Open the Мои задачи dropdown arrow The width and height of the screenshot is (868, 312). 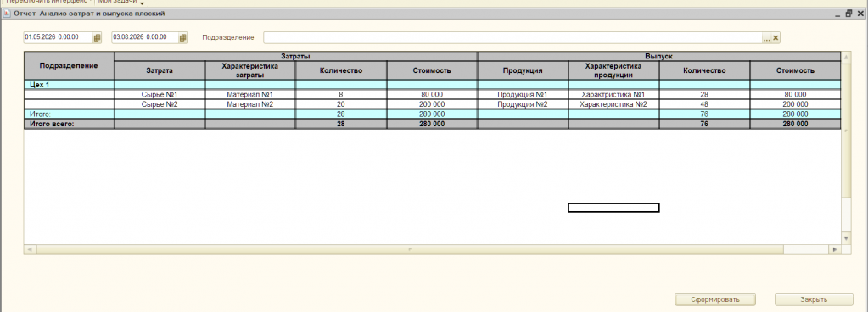click(142, 3)
